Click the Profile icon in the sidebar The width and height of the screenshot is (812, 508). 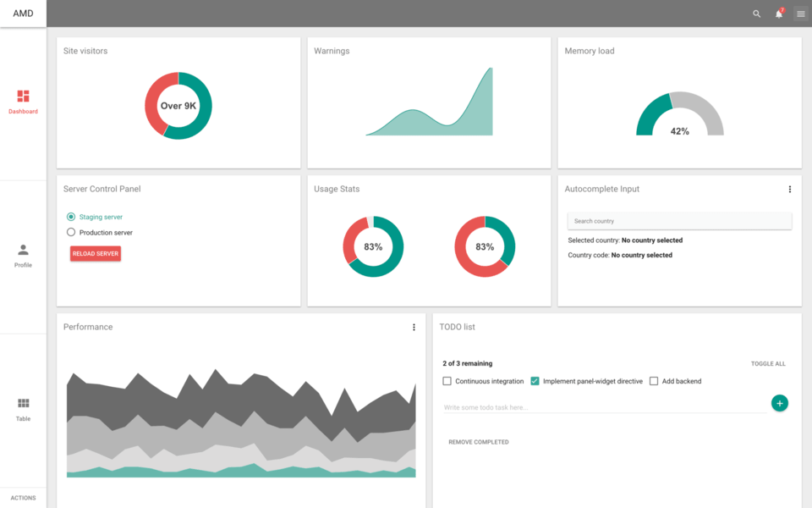point(23,249)
